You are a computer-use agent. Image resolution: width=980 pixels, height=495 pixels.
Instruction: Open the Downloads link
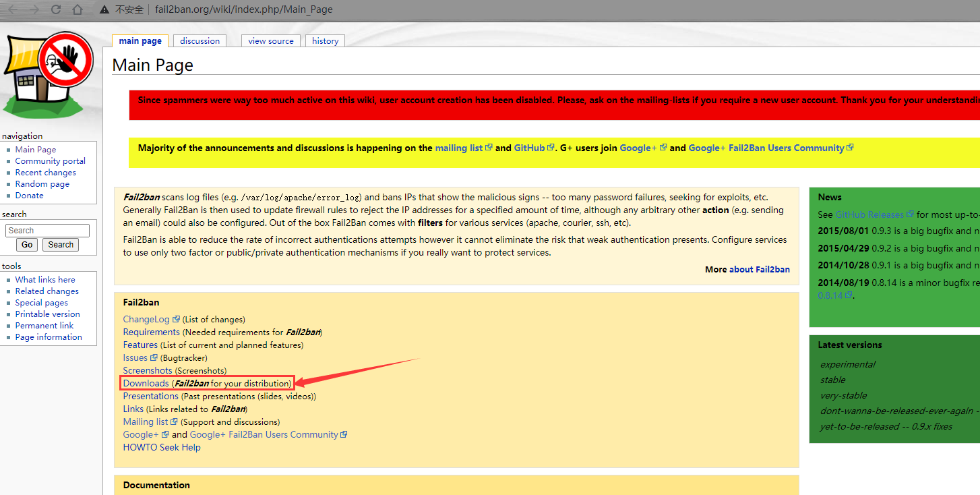[x=146, y=383]
